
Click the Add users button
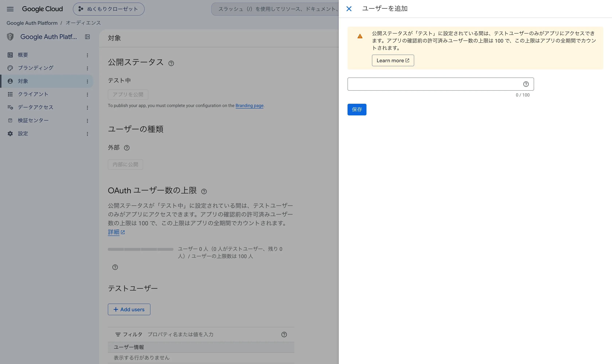(129, 309)
